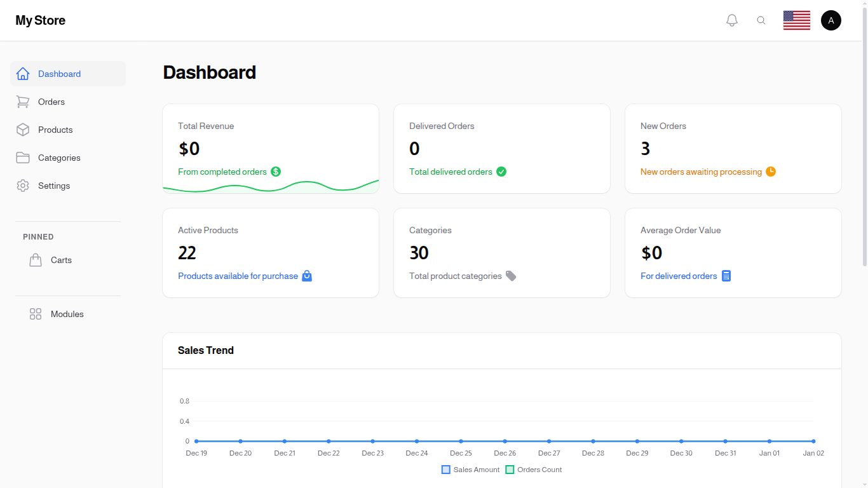Click the green checkmark on Delivered Orders card
Screen dimensions: 868x488
click(x=501, y=171)
